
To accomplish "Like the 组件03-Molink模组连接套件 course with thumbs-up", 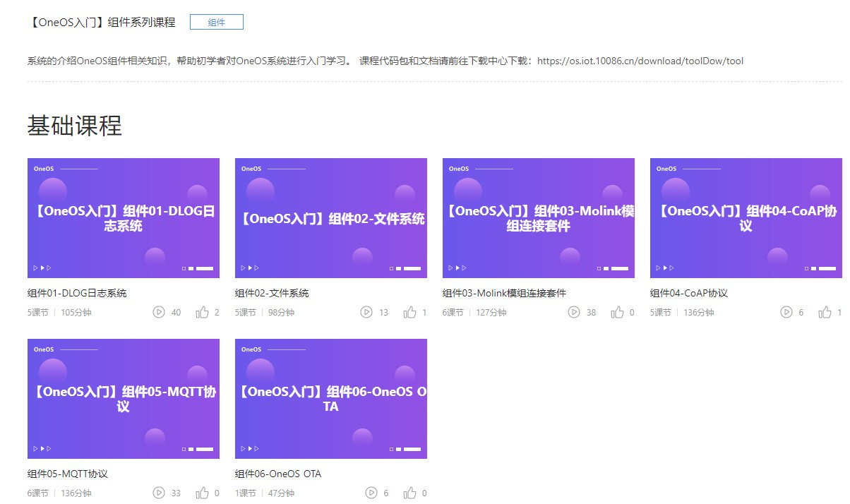I will 618,312.
